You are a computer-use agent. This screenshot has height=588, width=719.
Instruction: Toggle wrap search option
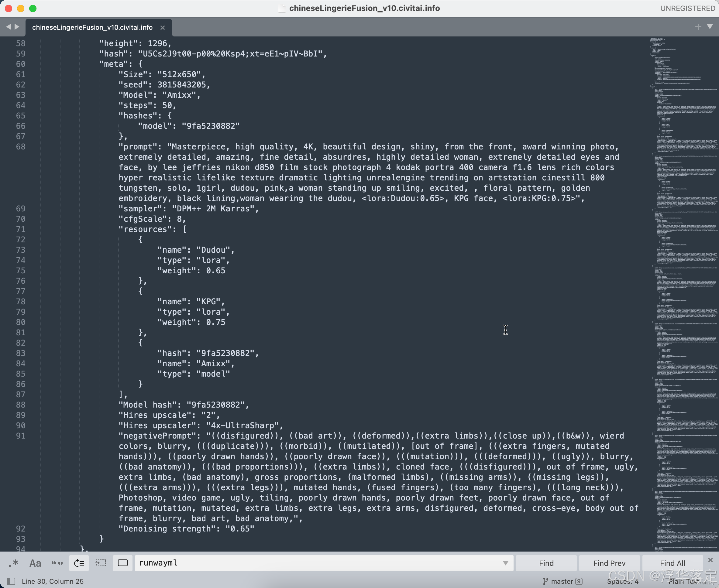pos(79,563)
